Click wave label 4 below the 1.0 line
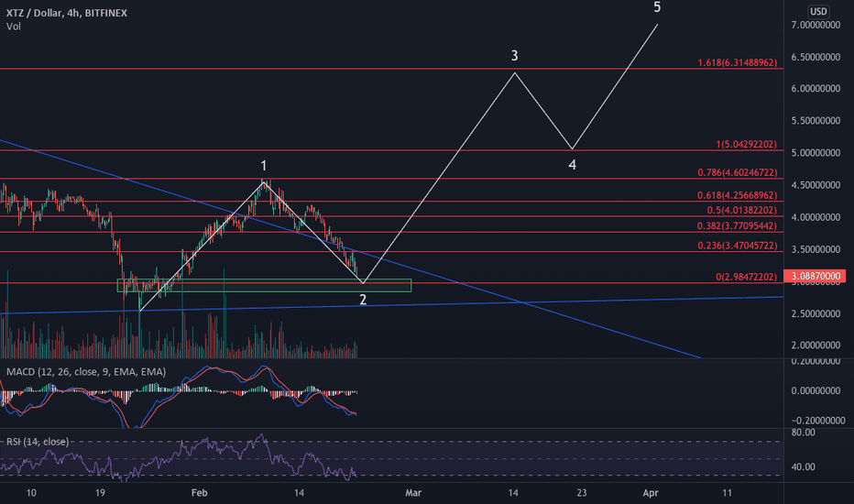This screenshot has height=504, width=854. pos(572,165)
